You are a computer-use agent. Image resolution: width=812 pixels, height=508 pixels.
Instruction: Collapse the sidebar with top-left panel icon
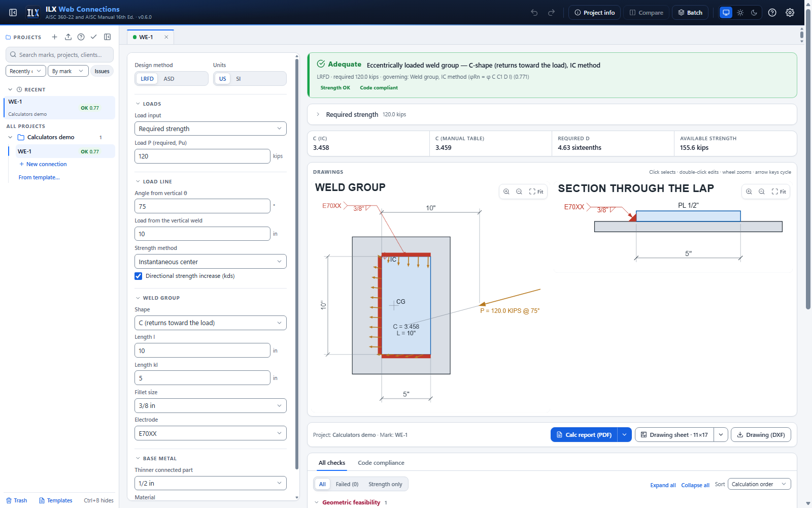point(13,13)
